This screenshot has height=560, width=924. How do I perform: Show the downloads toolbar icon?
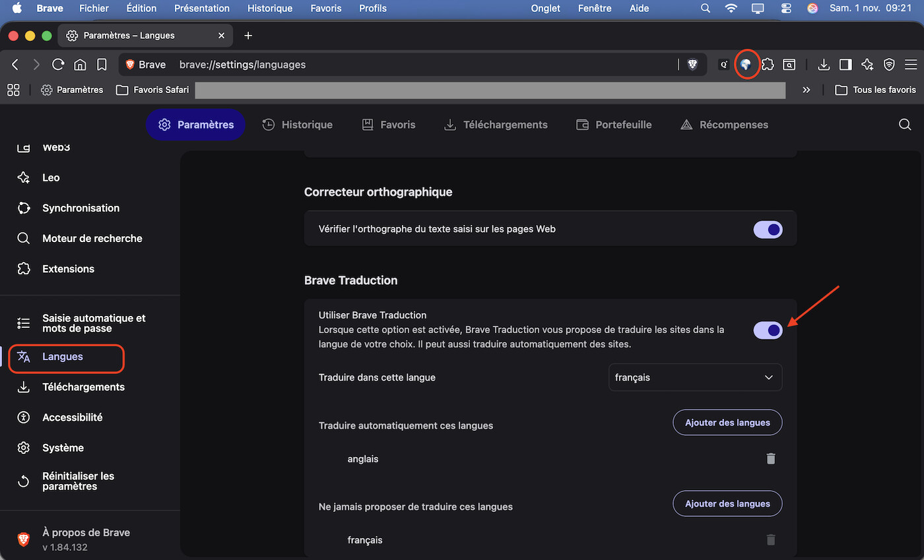[x=824, y=65]
